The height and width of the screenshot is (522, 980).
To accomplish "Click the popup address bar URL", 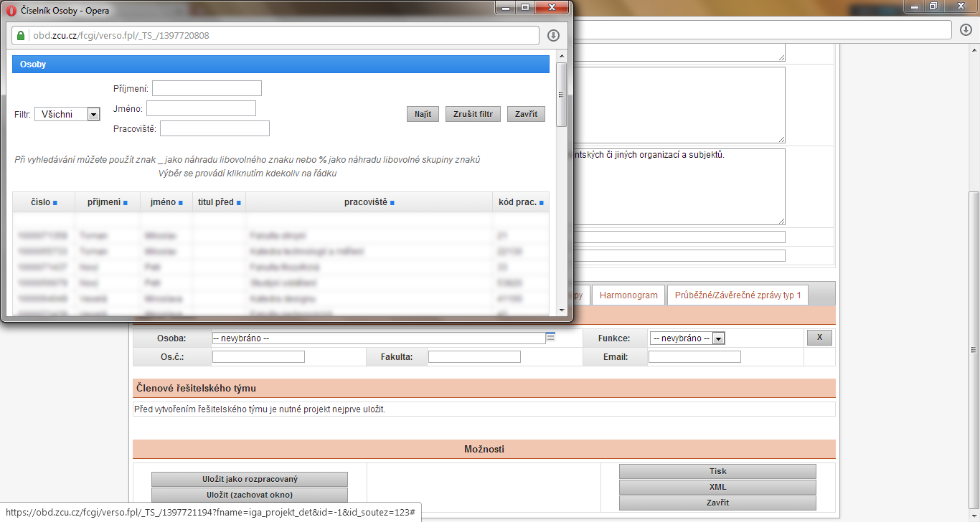I will pos(121,35).
